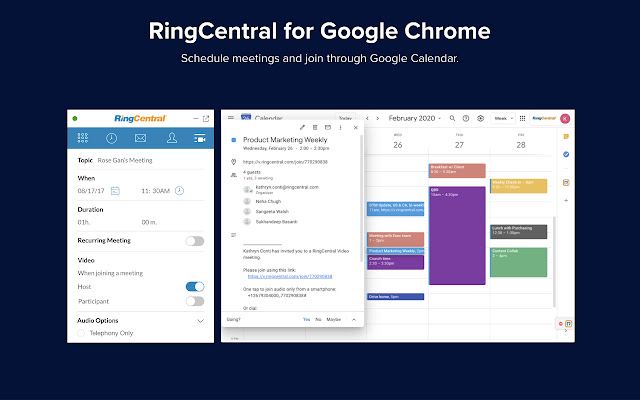Image resolution: width=640 pixels, height=400 pixels.
Task: Open the contacts person tab
Action: pyautogui.click(x=172, y=138)
